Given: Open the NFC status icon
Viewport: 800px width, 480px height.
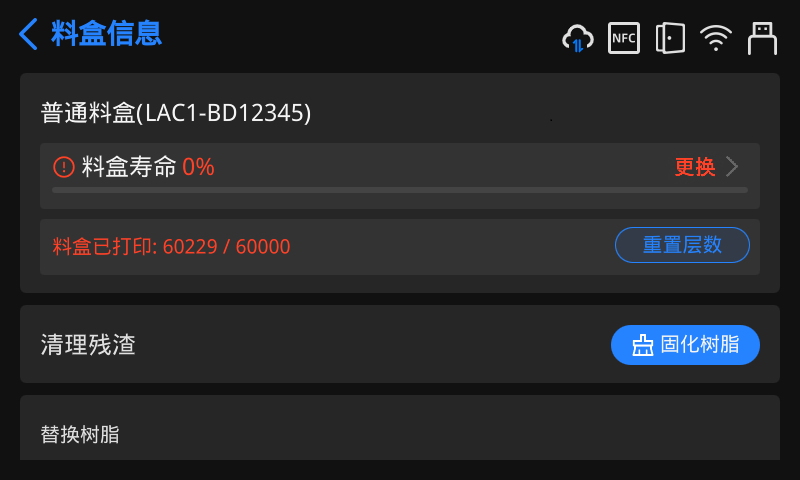Looking at the screenshot, I should pos(624,38).
